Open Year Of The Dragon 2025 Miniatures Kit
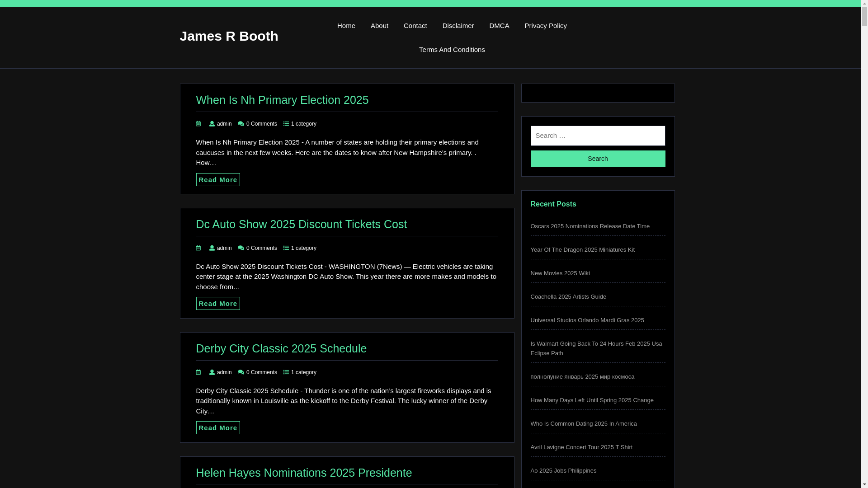Viewport: 868px width, 488px height. pos(582,250)
